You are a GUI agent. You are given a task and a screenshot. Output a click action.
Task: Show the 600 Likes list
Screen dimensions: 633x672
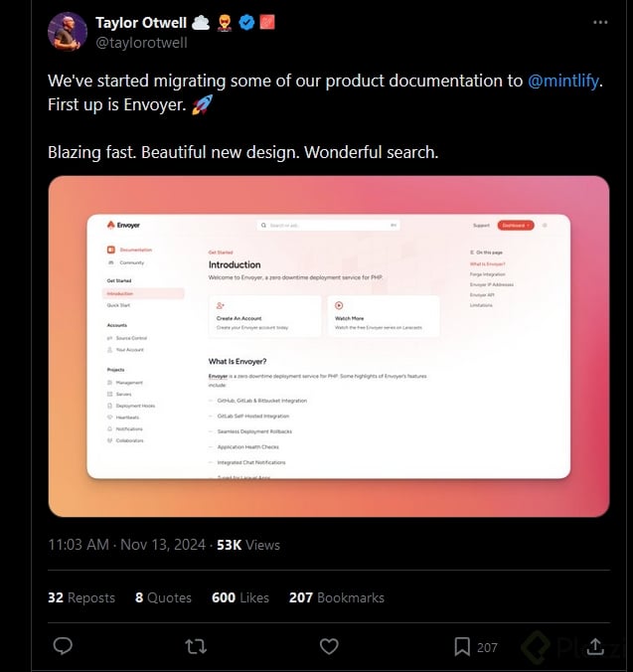click(x=239, y=597)
